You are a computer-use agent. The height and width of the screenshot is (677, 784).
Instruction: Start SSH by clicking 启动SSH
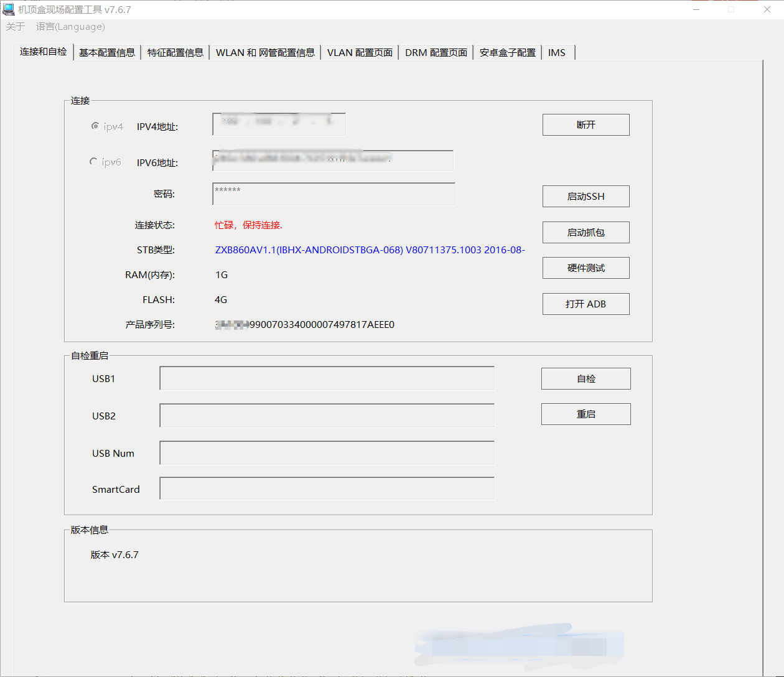[x=586, y=196]
